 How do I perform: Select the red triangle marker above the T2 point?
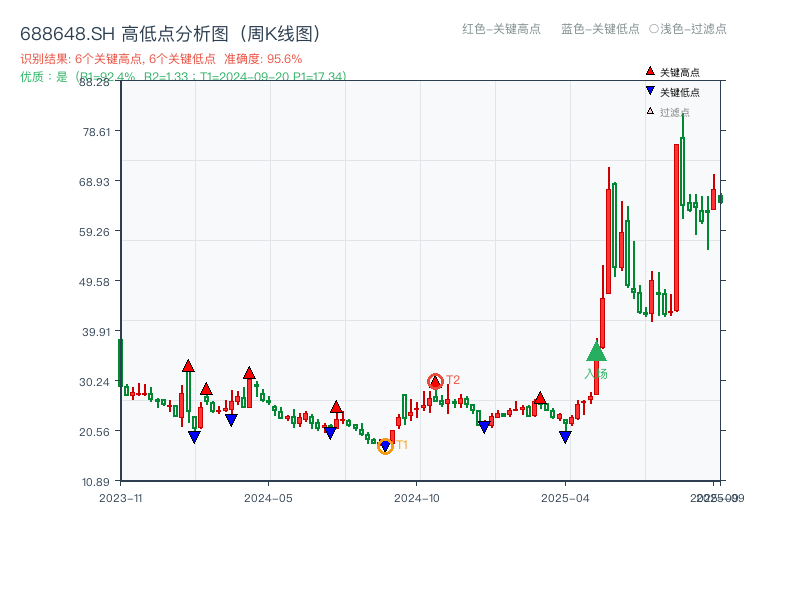point(435,379)
